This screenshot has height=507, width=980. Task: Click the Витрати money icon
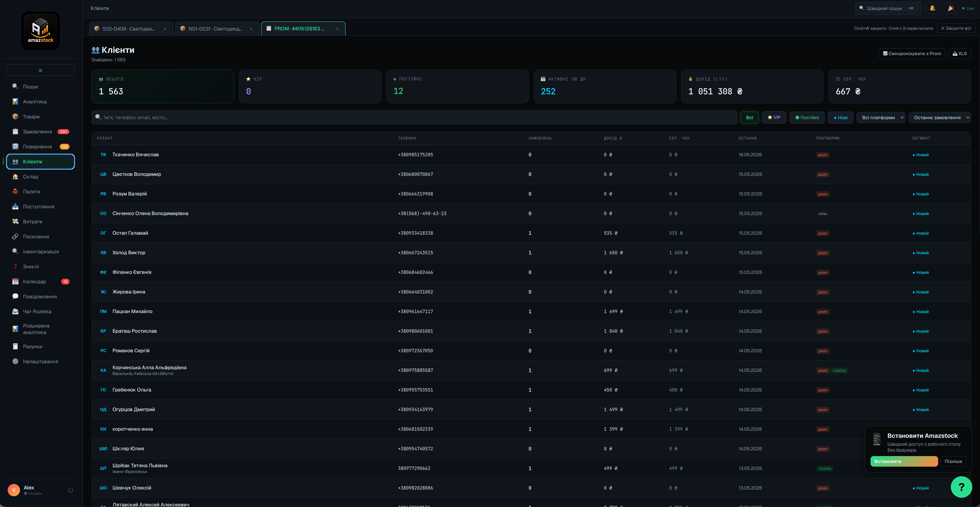15,222
